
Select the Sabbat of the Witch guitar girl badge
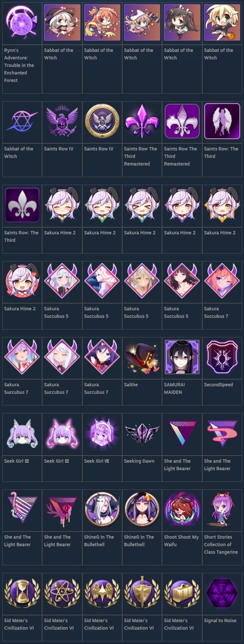222,23
